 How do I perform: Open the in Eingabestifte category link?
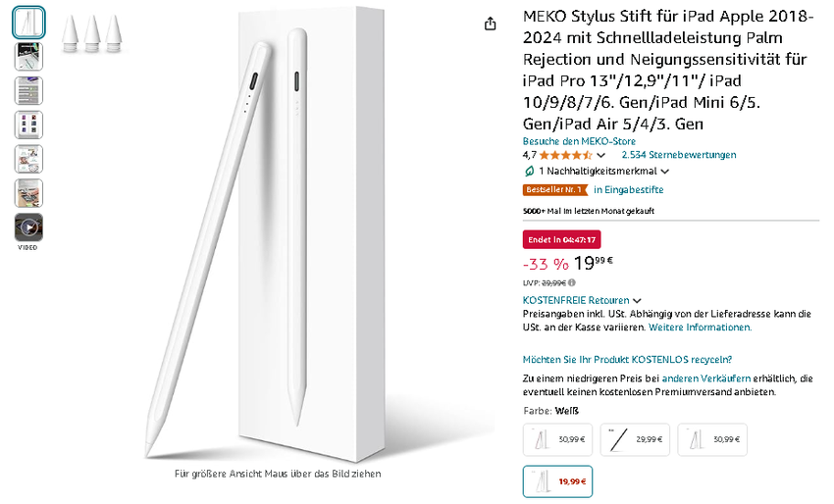click(628, 189)
